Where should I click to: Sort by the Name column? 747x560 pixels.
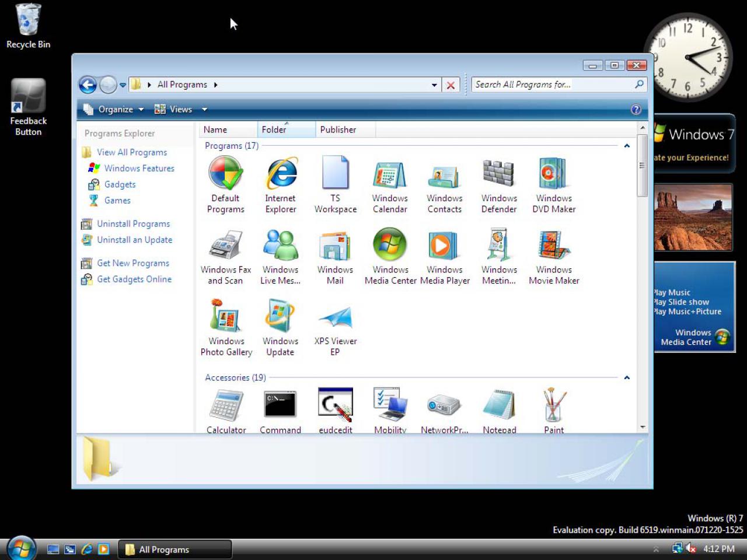228,129
